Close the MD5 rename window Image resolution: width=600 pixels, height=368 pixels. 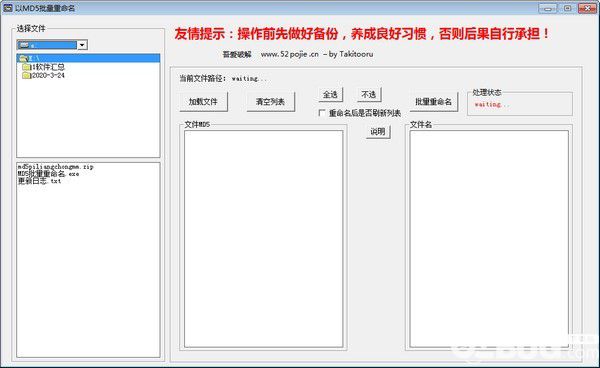587,8
